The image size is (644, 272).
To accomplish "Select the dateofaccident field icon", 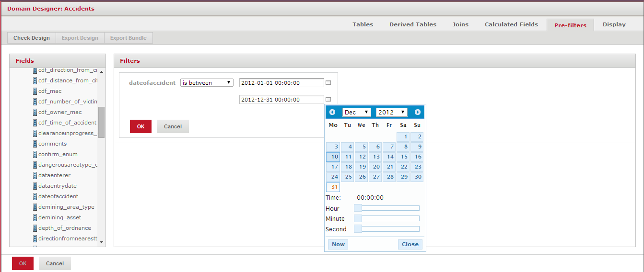I will coord(35,196).
